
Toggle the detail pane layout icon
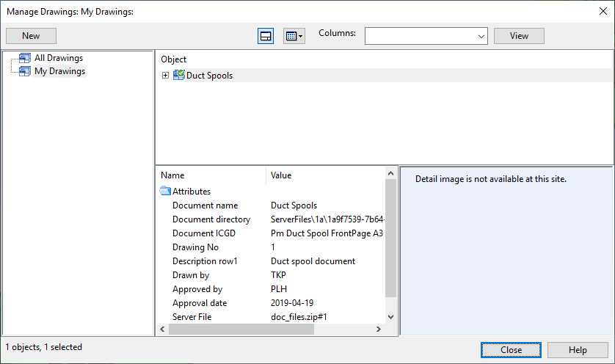tap(266, 36)
